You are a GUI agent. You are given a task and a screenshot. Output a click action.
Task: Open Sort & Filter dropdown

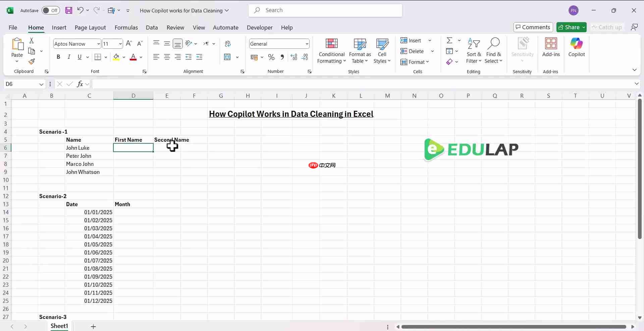pyautogui.click(x=474, y=51)
